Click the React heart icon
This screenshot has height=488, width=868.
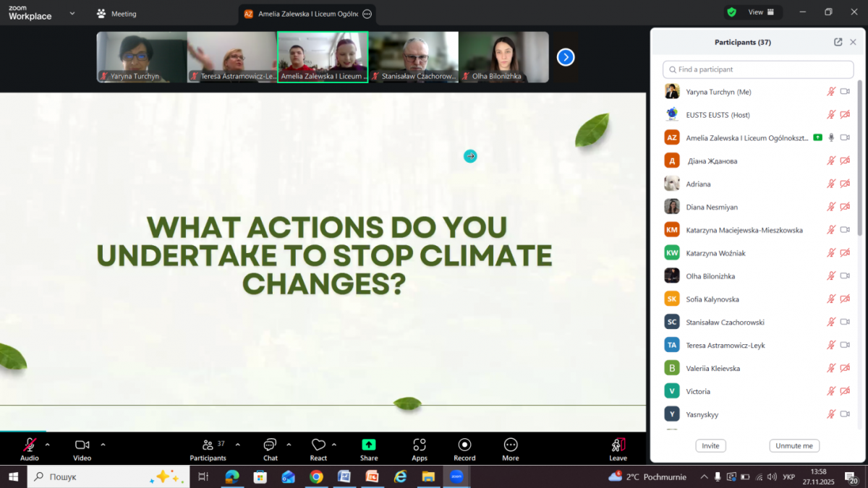318,448
